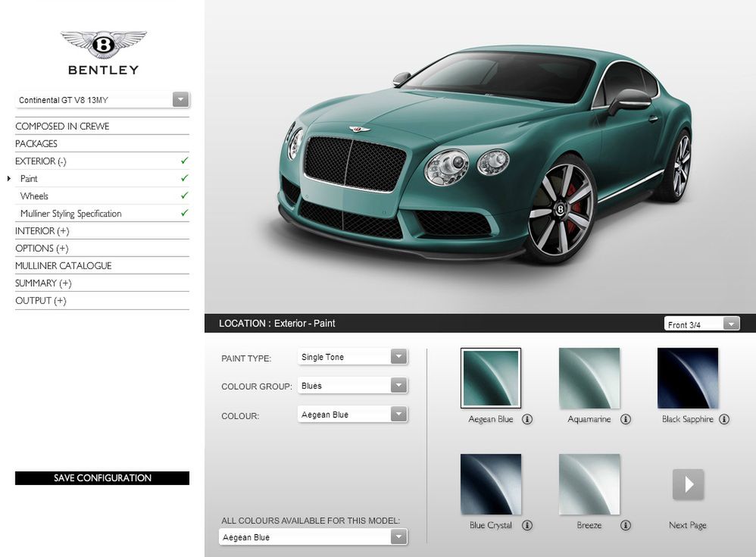Image resolution: width=756 pixels, height=557 pixels.
Task: Open the Colour Group Blues dropdown
Action: click(352, 386)
